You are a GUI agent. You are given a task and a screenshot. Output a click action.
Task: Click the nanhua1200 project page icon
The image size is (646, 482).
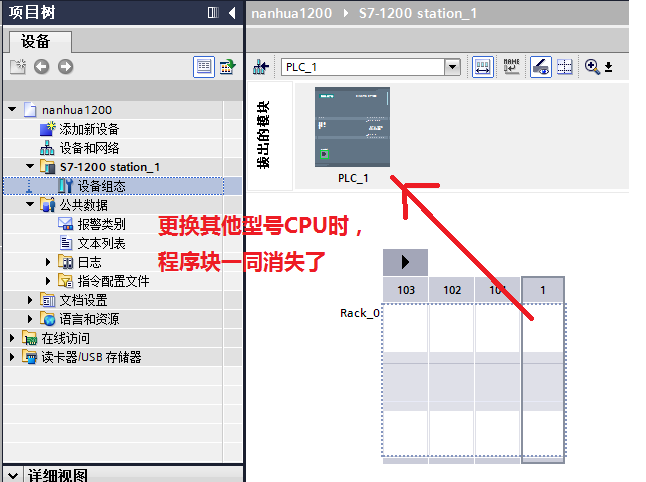30,110
